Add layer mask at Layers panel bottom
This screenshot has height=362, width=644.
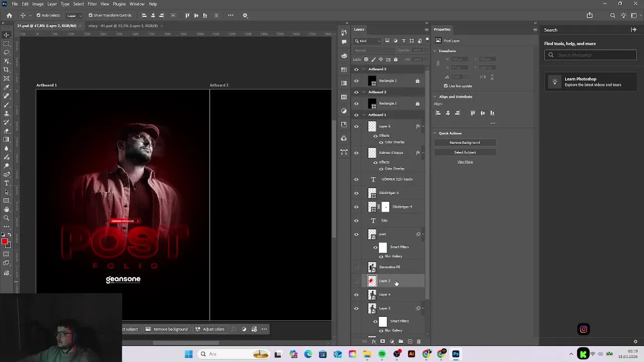(x=382, y=342)
